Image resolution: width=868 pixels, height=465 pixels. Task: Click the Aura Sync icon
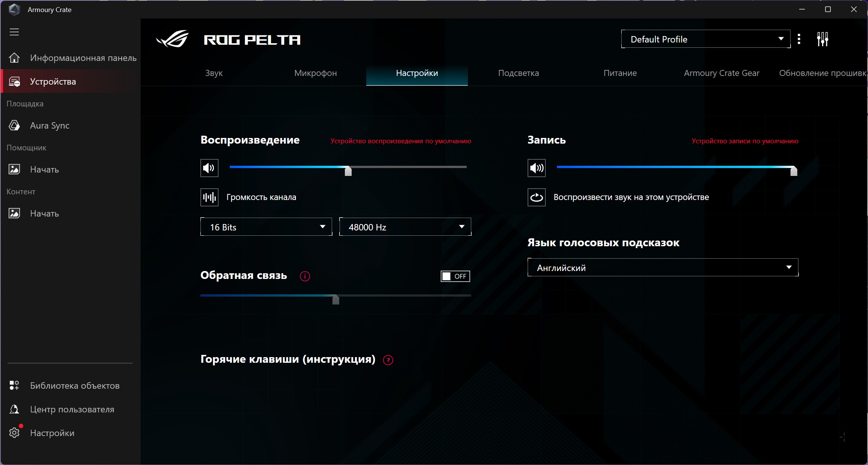14,126
